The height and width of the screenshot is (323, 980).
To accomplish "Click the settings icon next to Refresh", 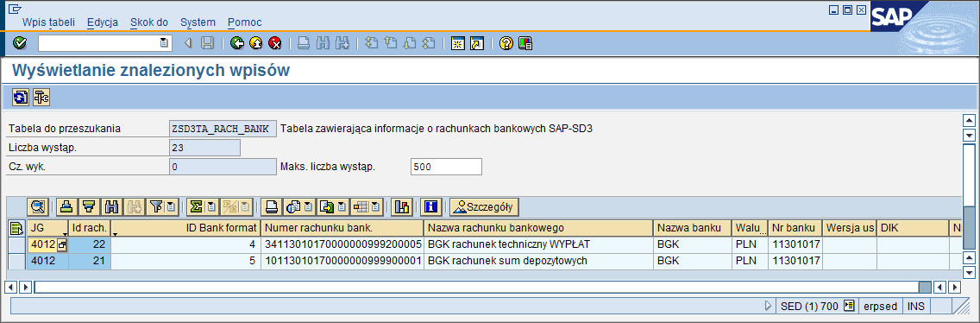I will tap(41, 97).
